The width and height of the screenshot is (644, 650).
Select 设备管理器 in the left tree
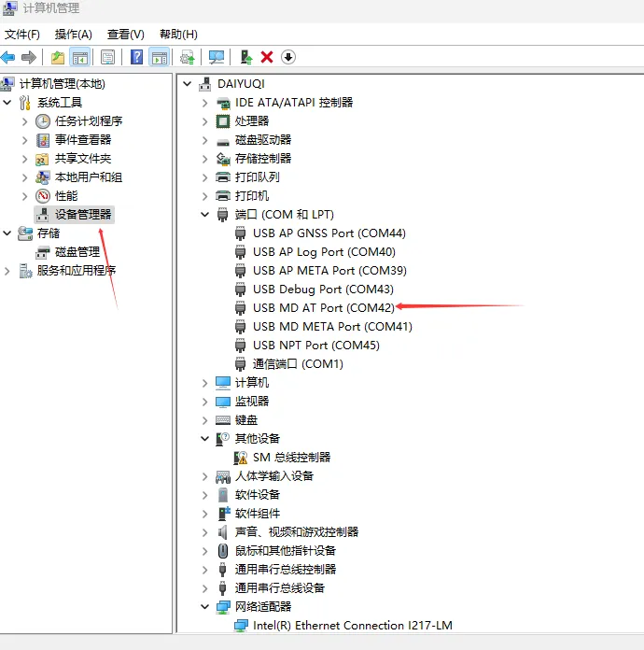pyautogui.click(x=83, y=214)
